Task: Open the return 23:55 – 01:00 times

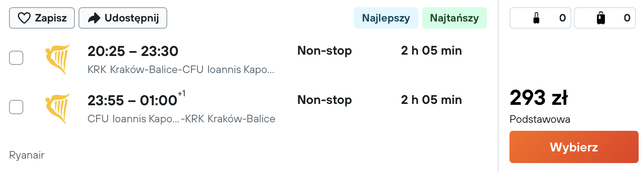Action: (x=133, y=101)
